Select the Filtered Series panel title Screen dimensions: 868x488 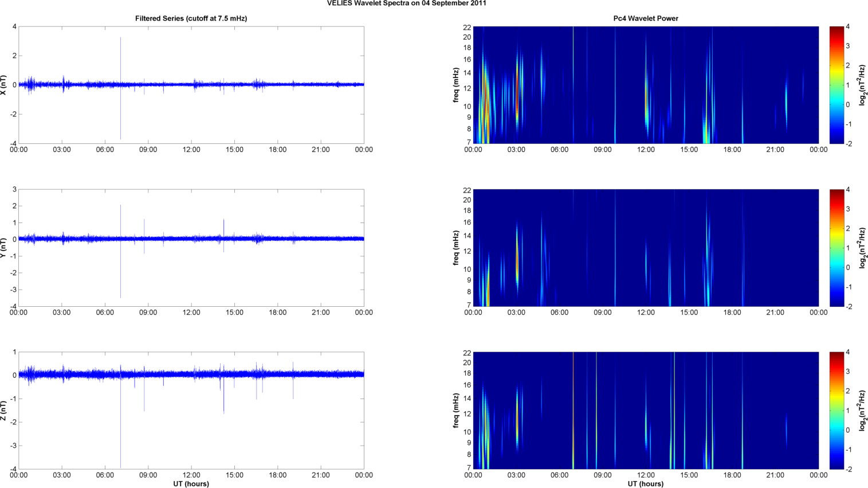[191, 18]
